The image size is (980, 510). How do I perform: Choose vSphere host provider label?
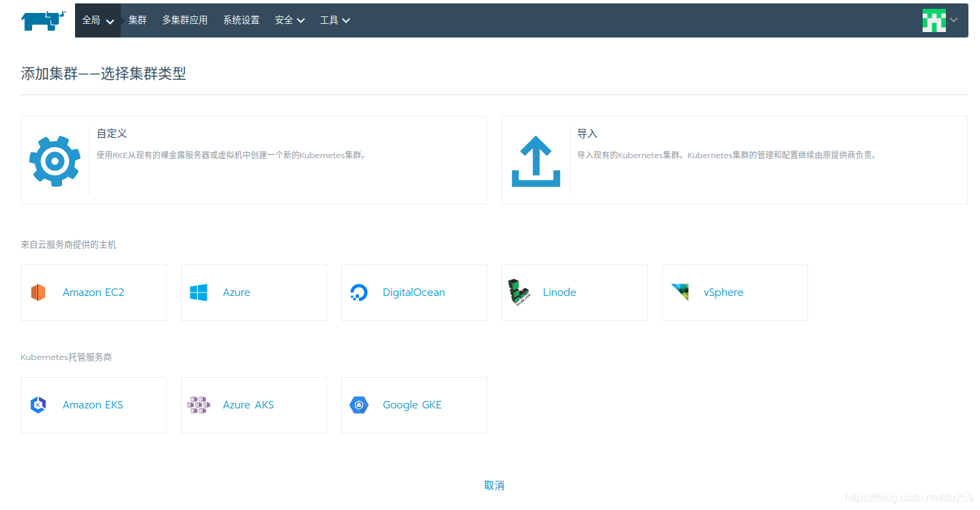coord(723,292)
